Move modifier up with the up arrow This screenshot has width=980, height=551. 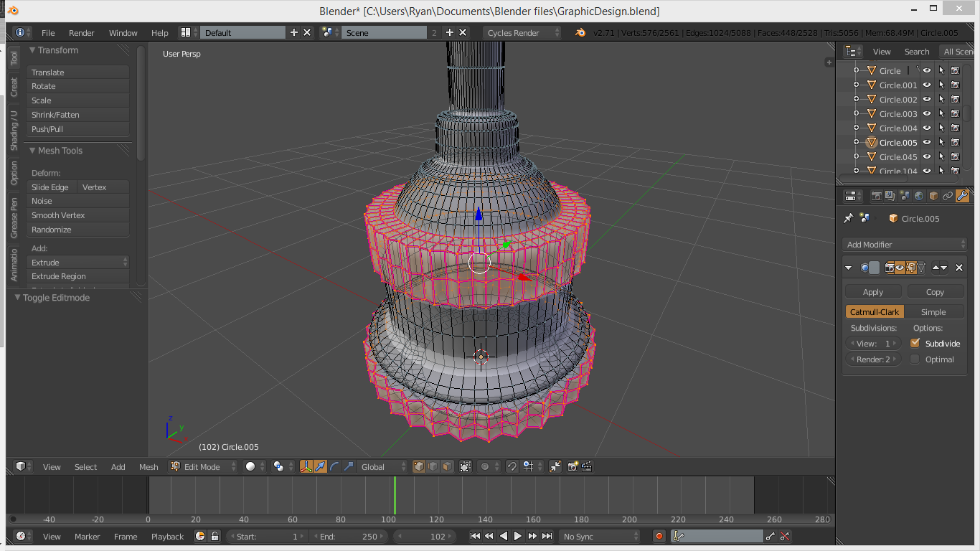click(936, 268)
